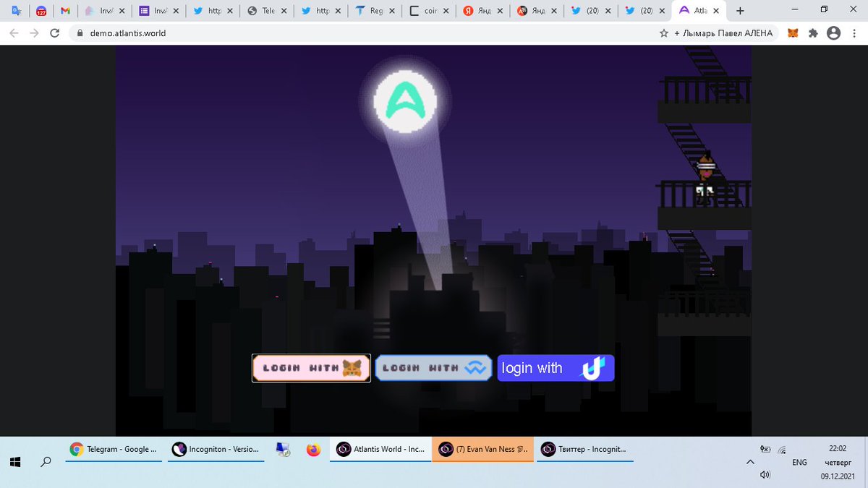The image size is (868, 488).
Task: Log in with the Unstoppable Domains button
Action: (556, 368)
